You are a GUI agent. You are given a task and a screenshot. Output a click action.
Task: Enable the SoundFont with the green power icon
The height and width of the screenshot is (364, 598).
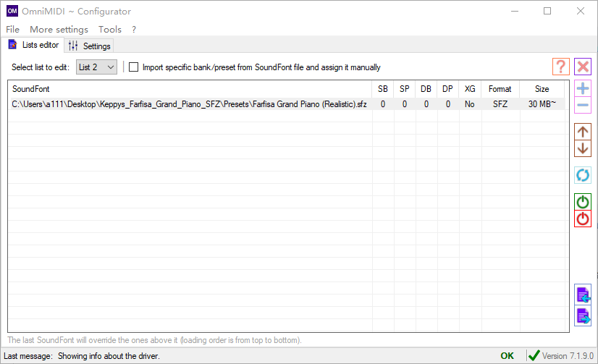583,202
